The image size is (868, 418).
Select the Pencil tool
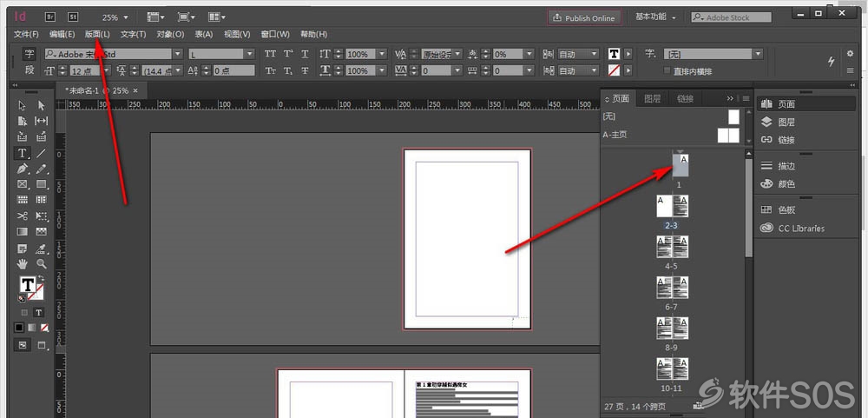tap(42, 169)
